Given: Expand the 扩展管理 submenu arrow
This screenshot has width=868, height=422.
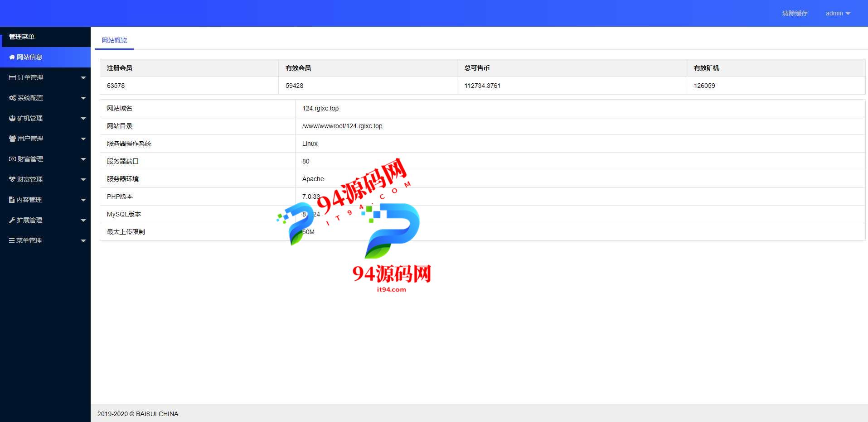Looking at the screenshot, I should click(83, 221).
